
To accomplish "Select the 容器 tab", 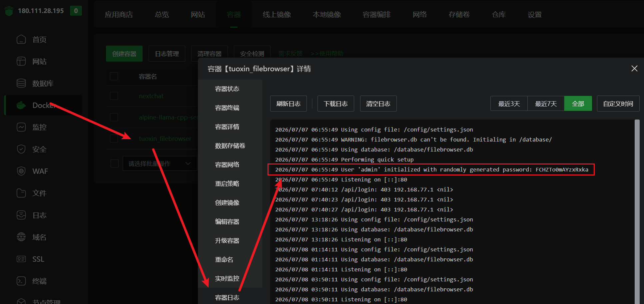I will (x=234, y=15).
